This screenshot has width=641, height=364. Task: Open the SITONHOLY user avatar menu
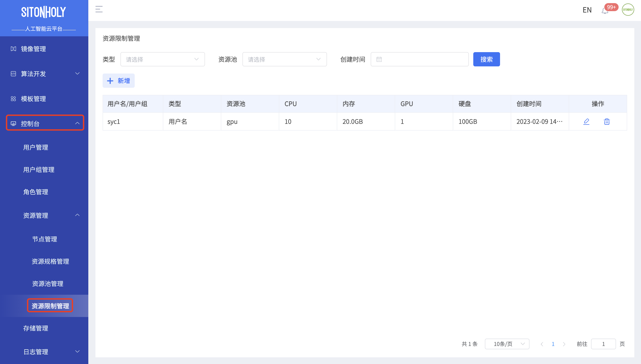(x=628, y=10)
